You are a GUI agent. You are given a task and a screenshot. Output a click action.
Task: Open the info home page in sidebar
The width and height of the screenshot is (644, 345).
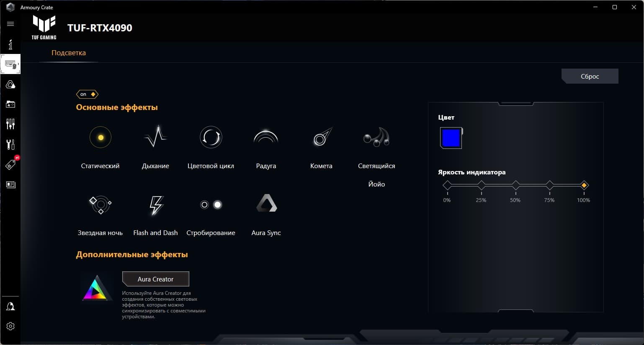[10, 44]
